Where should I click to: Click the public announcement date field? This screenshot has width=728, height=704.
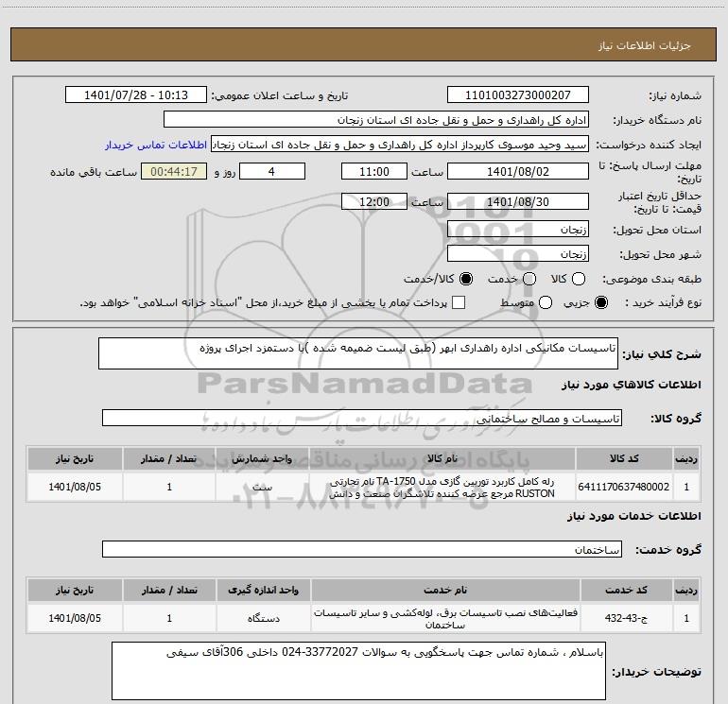tap(136, 95)
